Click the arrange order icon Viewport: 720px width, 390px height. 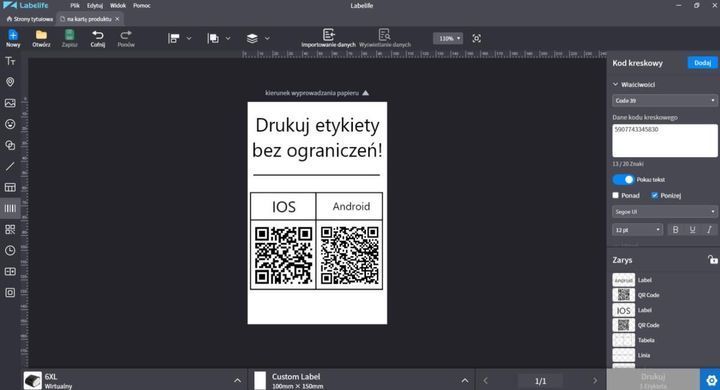point(213,39)
